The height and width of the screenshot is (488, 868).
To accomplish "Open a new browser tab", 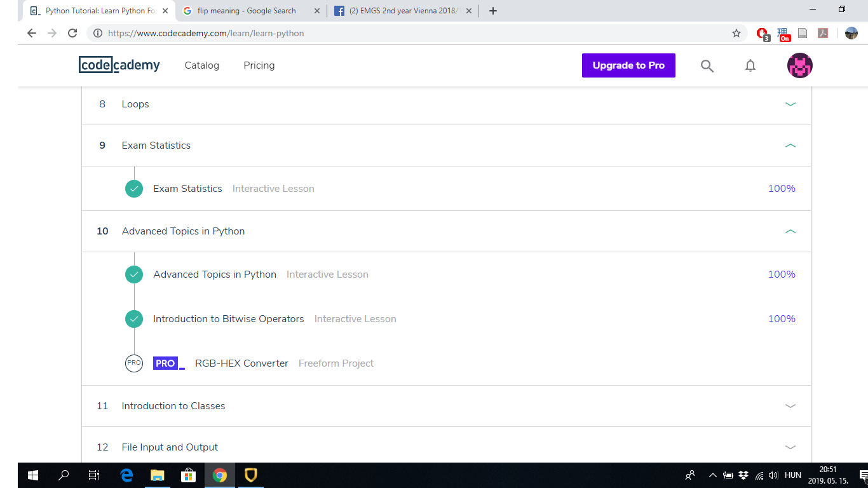I will (x=493, y=11).
